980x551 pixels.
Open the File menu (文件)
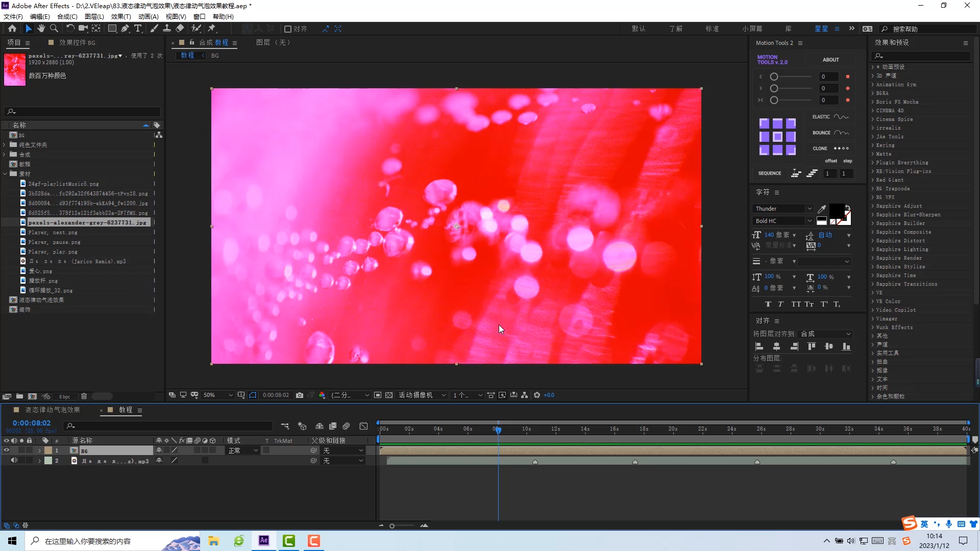tap(13, 16)
